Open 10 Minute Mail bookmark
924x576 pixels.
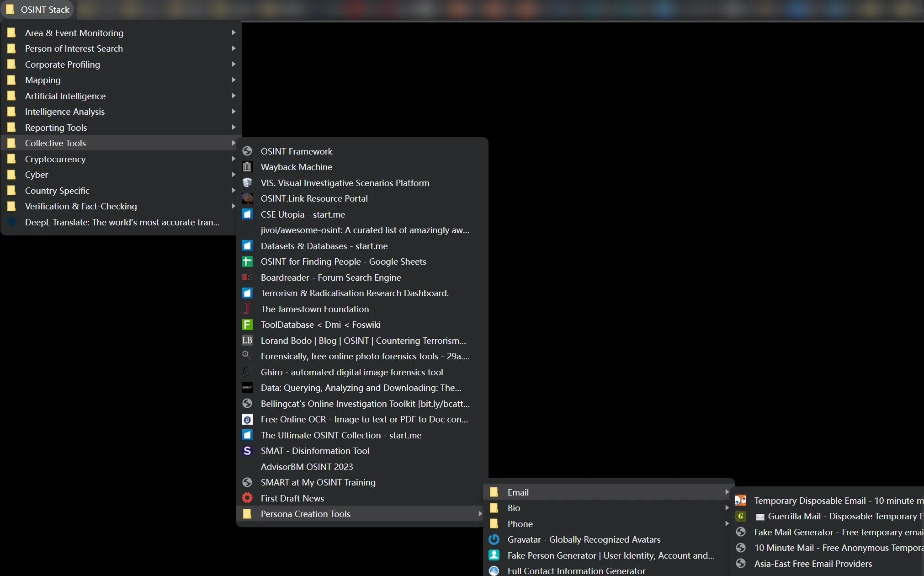coord(829,548)
